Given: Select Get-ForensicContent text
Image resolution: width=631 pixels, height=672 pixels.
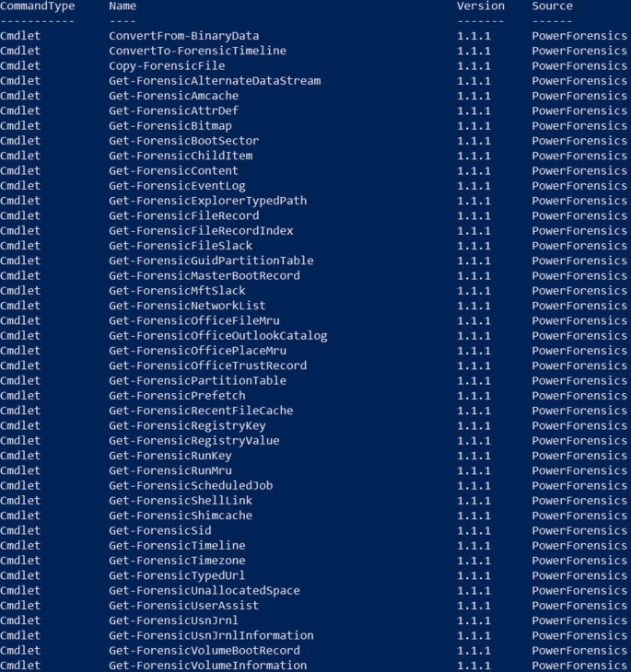Looking at the screenshot, I should tap(174, 171).
